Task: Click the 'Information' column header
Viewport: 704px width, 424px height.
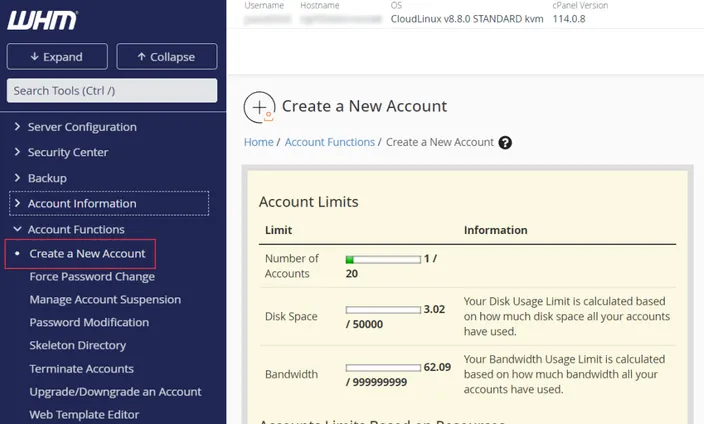Action: tap(496, 230)
